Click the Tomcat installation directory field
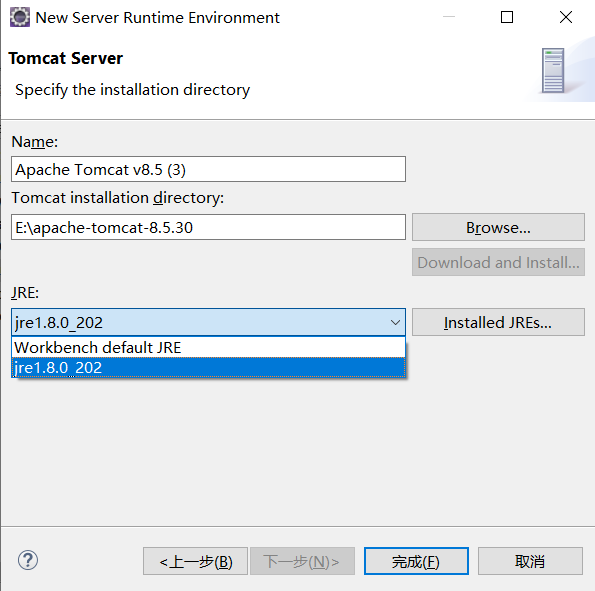595x591 pixels. coord(208,227)
